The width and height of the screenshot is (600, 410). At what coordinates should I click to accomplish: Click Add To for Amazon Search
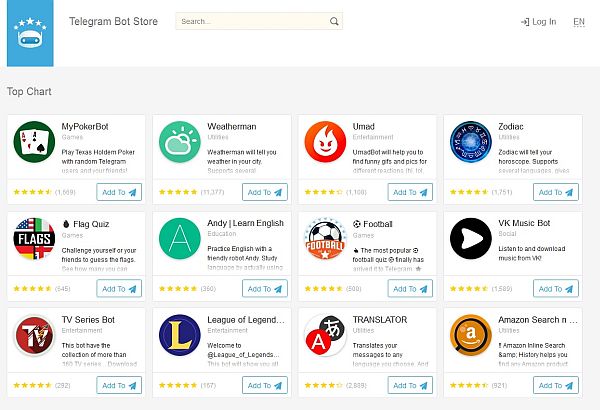click(x=556, y=385)
